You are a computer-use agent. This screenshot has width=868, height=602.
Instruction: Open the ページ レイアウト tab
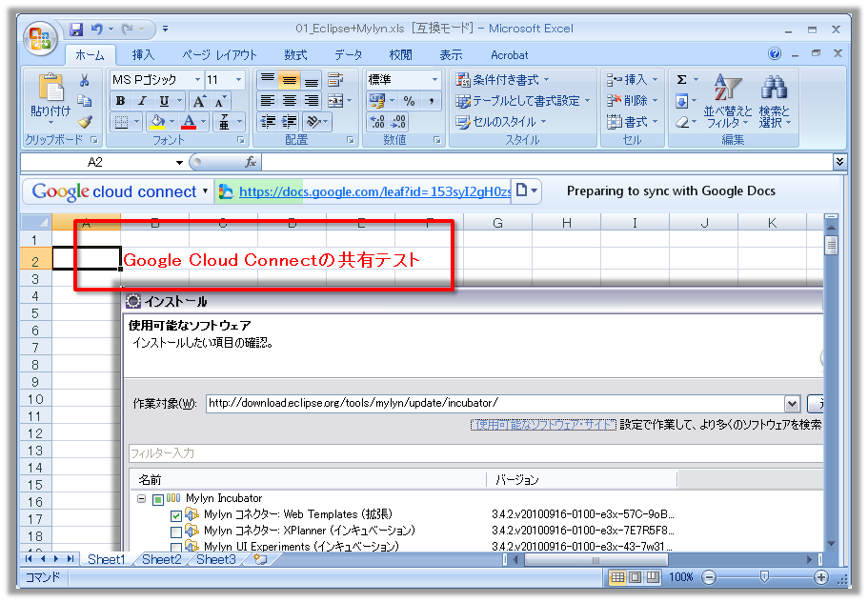pyautogui.click(x=220, y=55)
